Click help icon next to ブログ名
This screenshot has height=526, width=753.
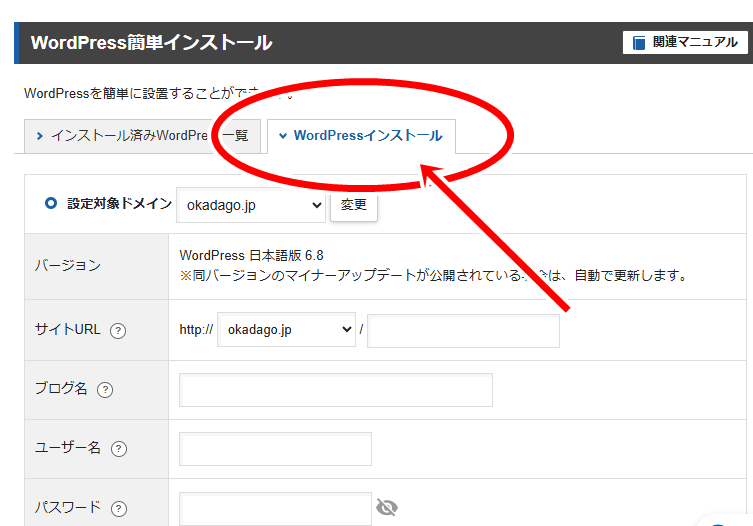coord(105,390)
